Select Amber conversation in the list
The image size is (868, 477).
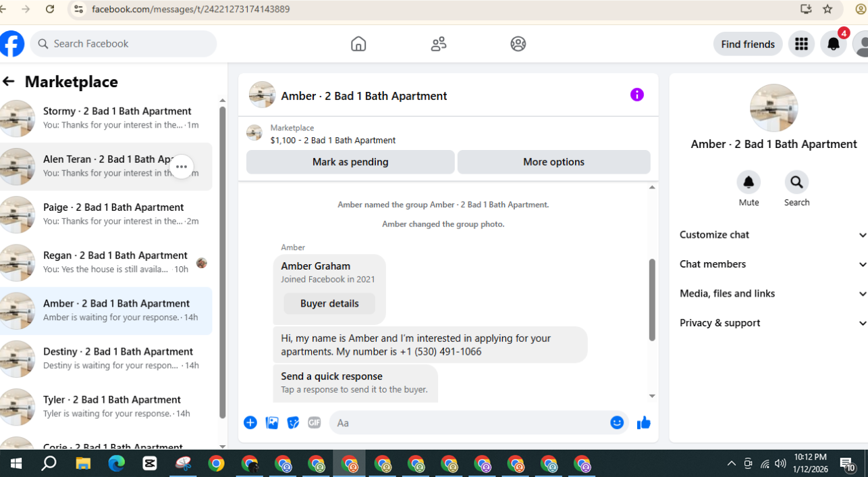pos(106,311)
